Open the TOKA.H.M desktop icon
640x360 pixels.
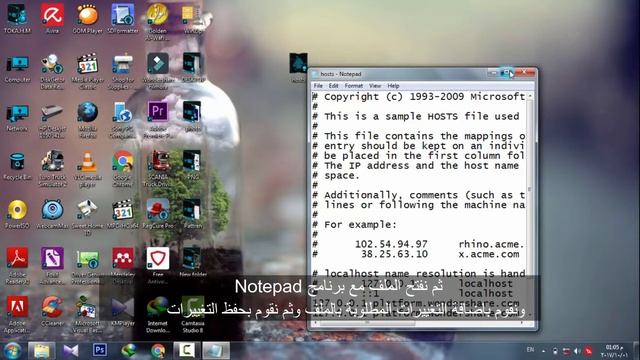[17, 18]
